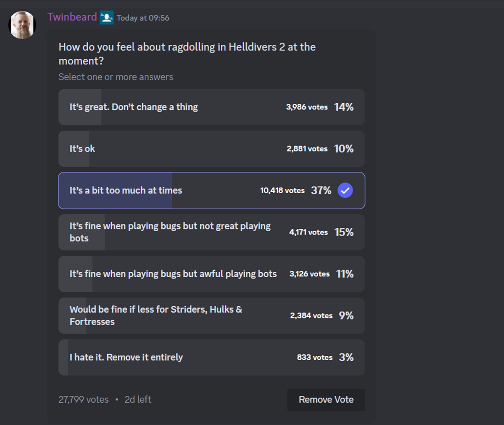
Task: Click the 833 votes count
Action: pos(315,357)
